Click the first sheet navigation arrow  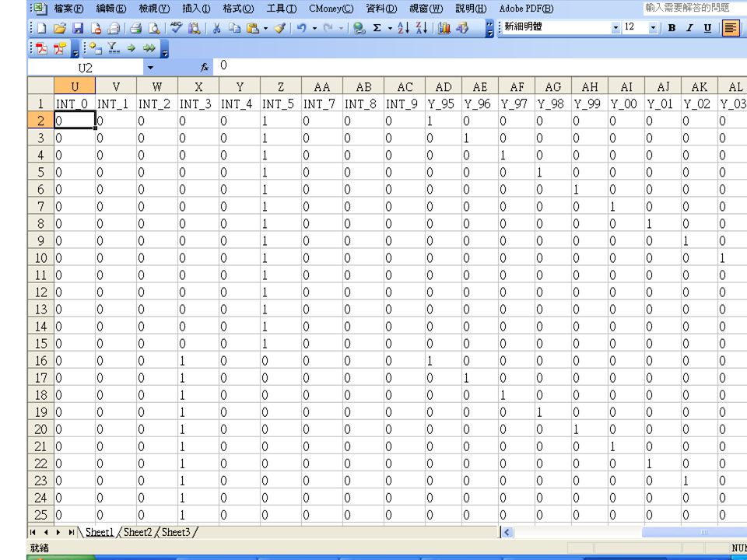pyautogui.click(x=33, y=532)
